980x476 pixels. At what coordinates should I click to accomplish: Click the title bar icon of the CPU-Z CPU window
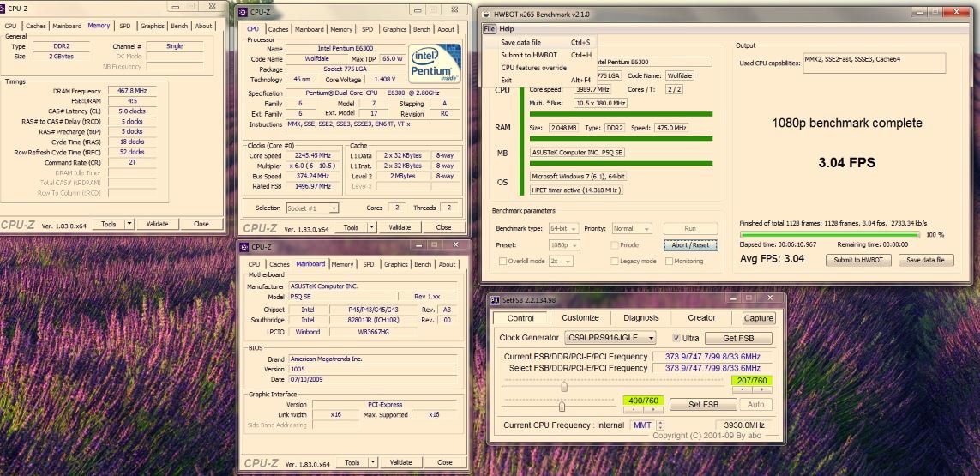[x=243, y=11]
